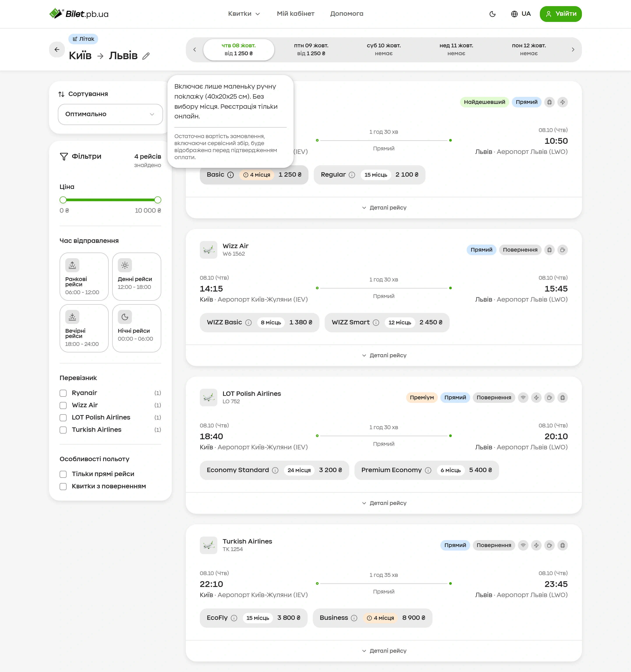
Task: Expand Деталі рейсу for 10:50 flight
Action: click(384, 208)
